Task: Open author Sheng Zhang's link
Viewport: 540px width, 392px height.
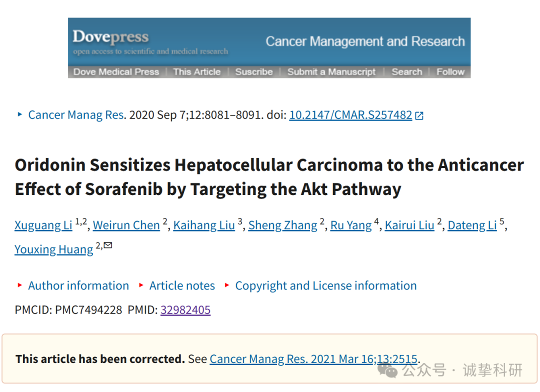Action: (282, 225)
